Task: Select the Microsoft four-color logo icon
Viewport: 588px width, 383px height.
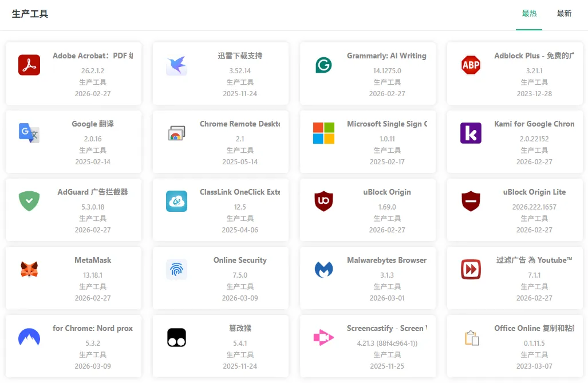Action: 323,133
